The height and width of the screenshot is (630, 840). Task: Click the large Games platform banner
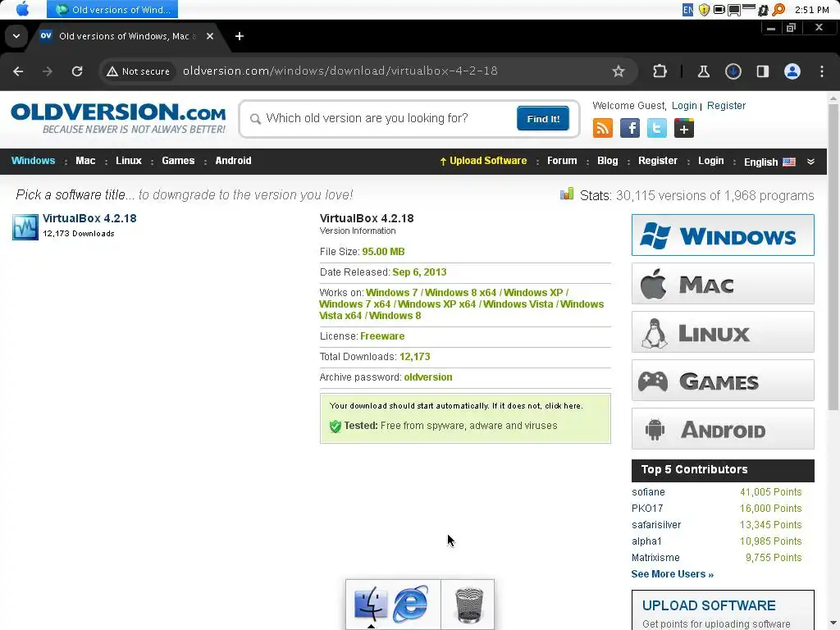(723, 381)
